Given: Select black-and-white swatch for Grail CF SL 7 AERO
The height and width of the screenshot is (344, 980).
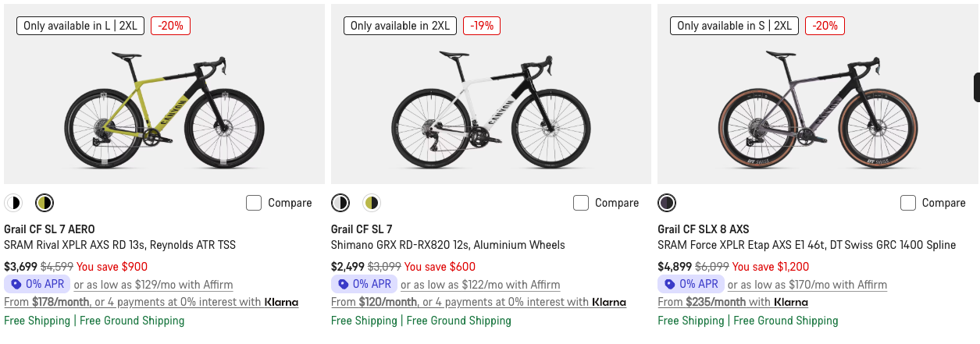Looking at the screenshot, I should tap(13, 203).
